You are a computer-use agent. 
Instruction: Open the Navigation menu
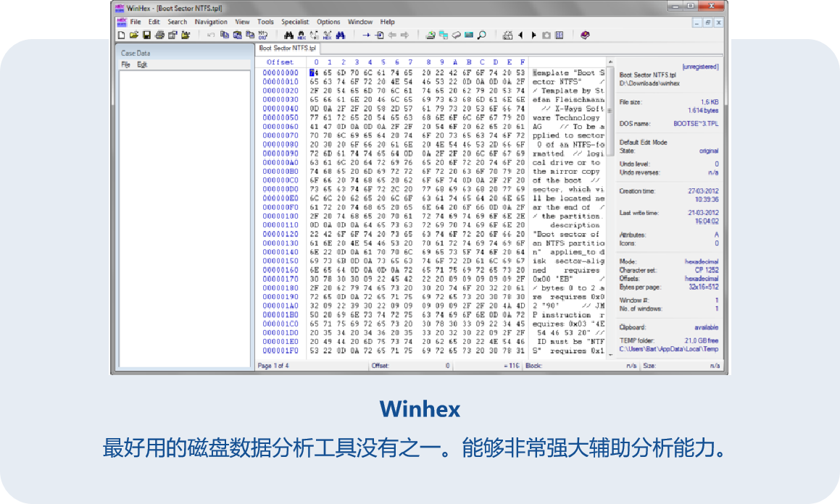211,22
